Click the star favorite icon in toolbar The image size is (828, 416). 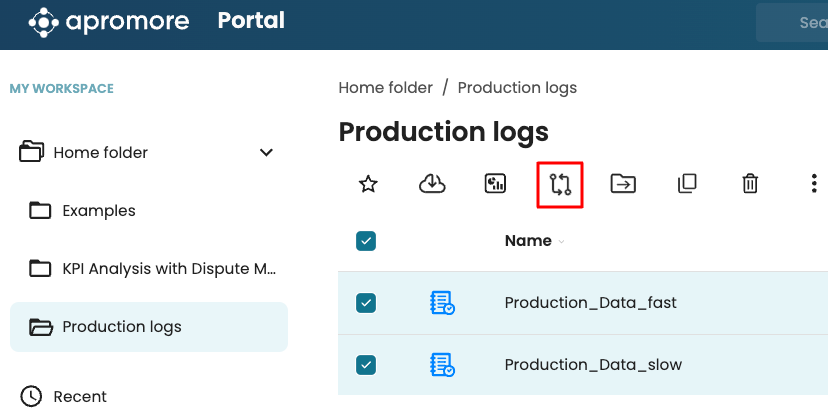click(368, 184)
